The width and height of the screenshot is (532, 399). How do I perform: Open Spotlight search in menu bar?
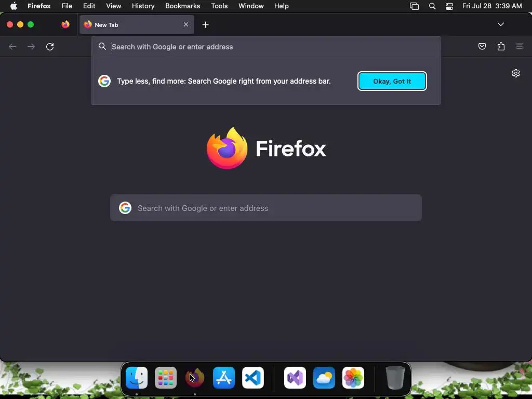[432, 6]
